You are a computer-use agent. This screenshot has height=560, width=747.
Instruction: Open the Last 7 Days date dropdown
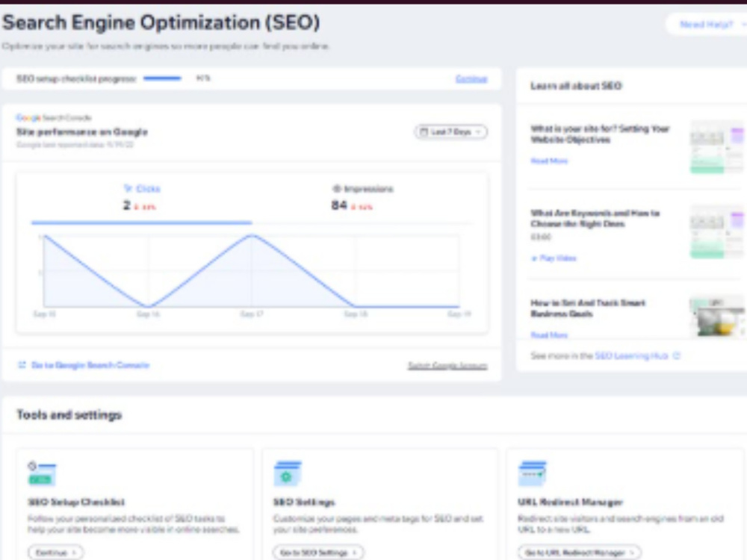click(450, 132)
